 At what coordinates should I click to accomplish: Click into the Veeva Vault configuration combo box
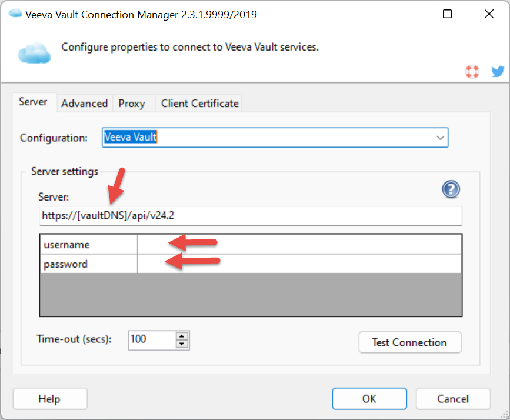[275, 138]
